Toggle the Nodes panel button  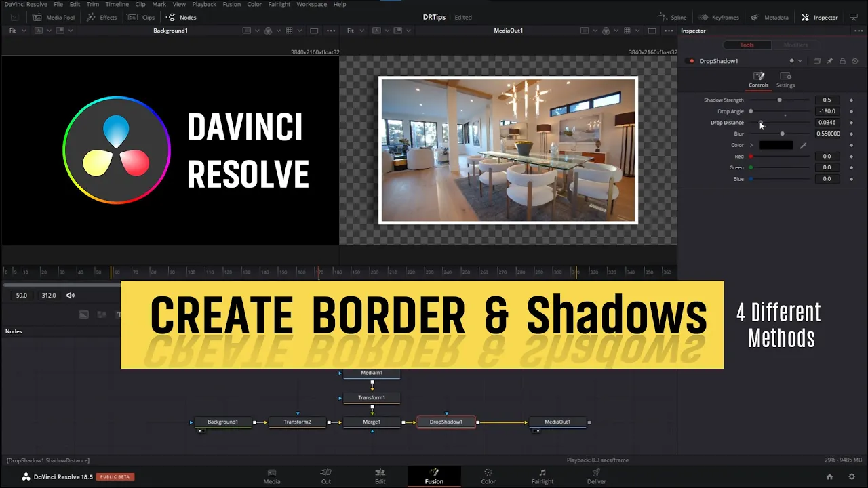[x=181, y=17]
